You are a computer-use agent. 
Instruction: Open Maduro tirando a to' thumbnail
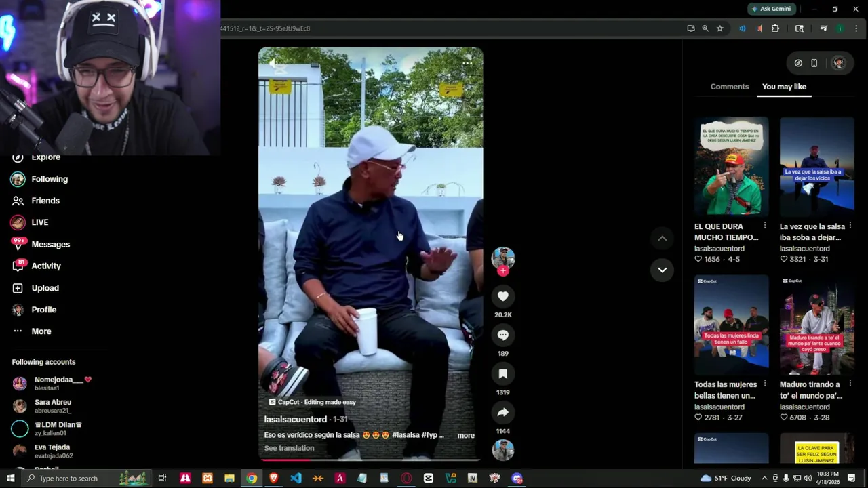pyautogui.click(x=816, y=325)
